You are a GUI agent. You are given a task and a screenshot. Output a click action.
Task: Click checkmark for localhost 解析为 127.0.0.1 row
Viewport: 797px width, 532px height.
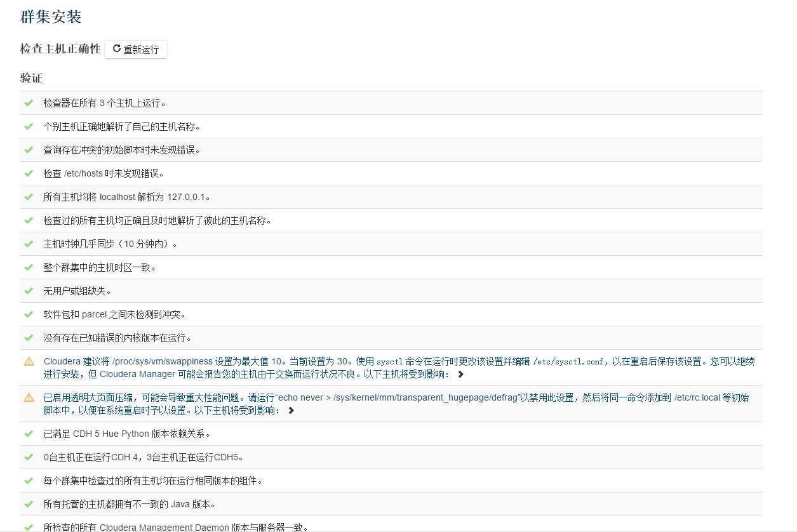coord(29,197)
